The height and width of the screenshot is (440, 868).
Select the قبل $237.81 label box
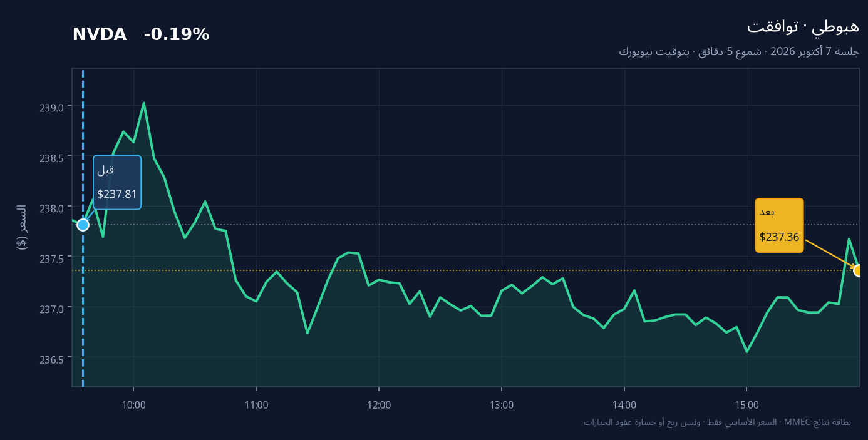pyautogui.click(x=117, y=182)
